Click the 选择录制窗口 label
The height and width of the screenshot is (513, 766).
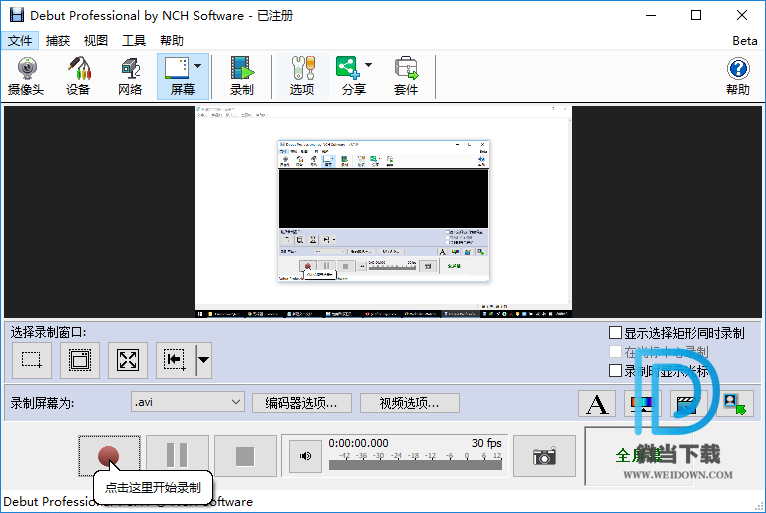point(48,332)
